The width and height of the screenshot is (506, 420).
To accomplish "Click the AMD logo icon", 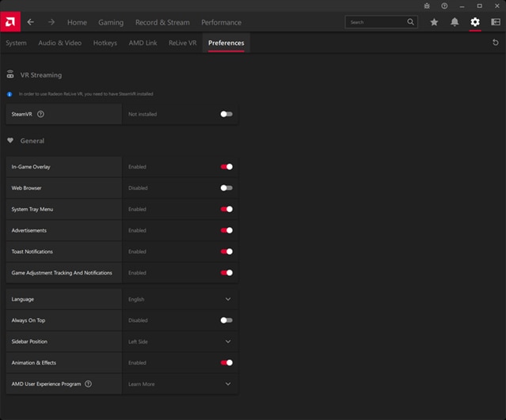I will [10, 22].
